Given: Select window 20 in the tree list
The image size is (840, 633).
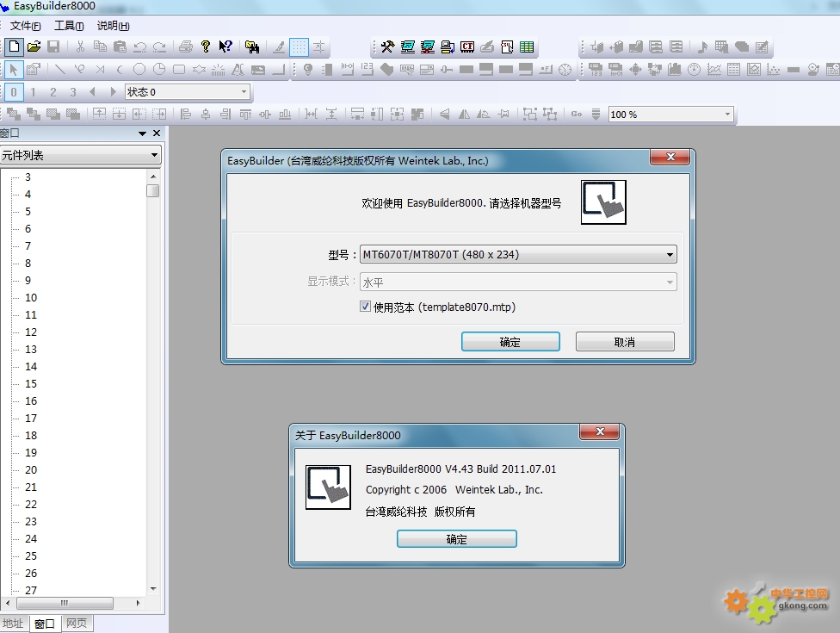Looking at the screenshot, I should (x=31, y=470).
